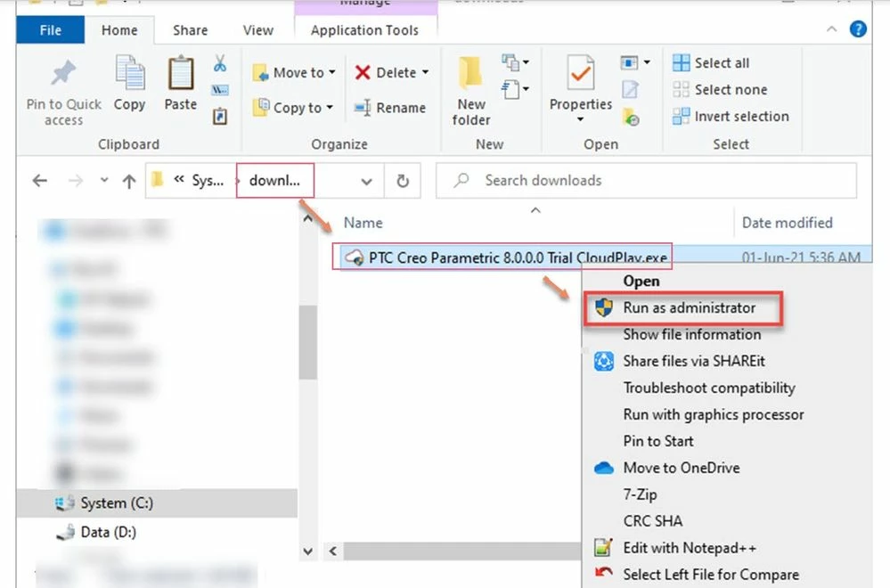Click the Paste clipboard icon
The height and width of the screenshot is (588, 890).
click(181, 73)
